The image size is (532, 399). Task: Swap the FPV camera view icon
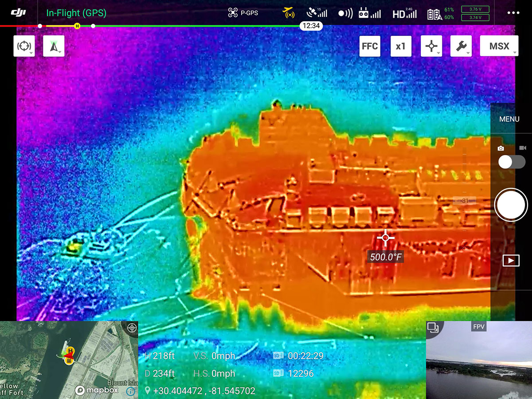(x=433, y=328)
